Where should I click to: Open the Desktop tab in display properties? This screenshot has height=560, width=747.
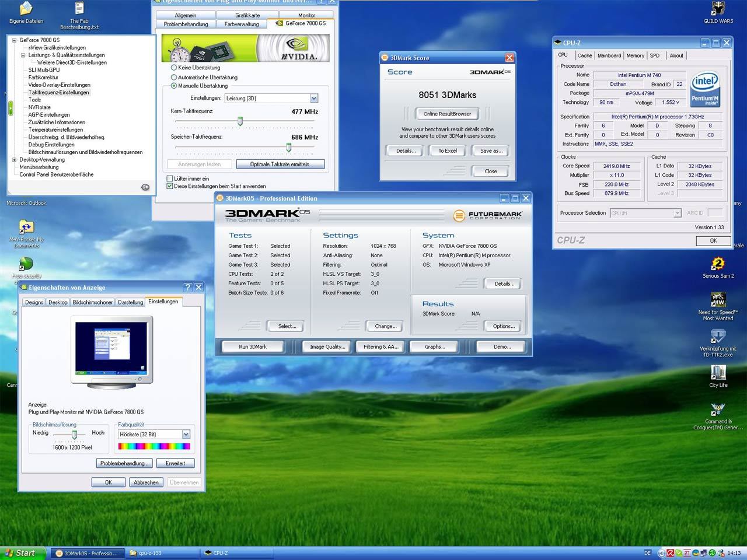58,302
